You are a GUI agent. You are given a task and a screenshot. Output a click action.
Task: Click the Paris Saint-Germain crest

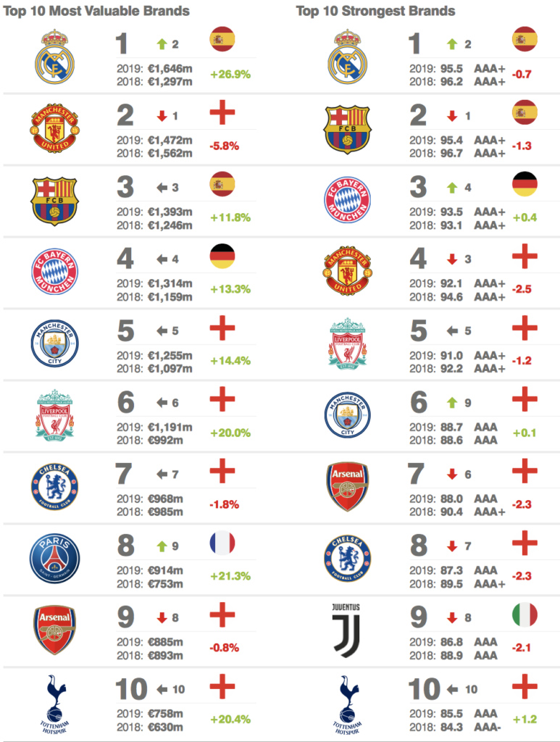tap(54, 559)
